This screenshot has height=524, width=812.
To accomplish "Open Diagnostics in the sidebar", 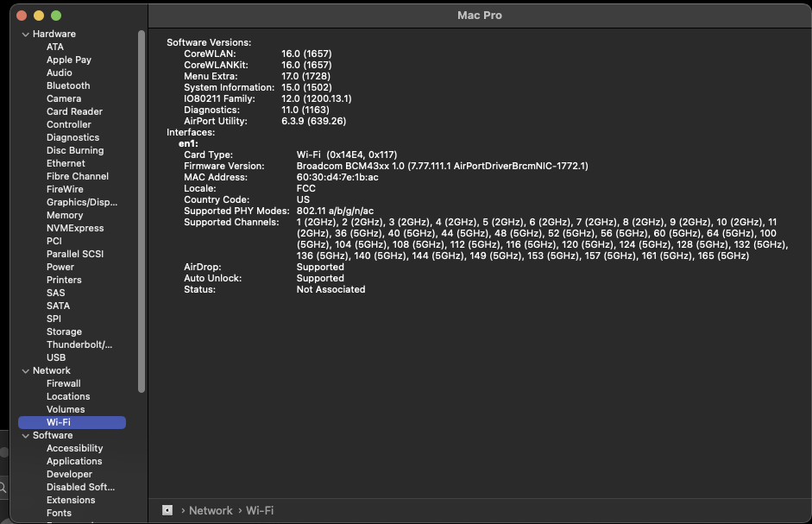I will (x=72, y=137).
